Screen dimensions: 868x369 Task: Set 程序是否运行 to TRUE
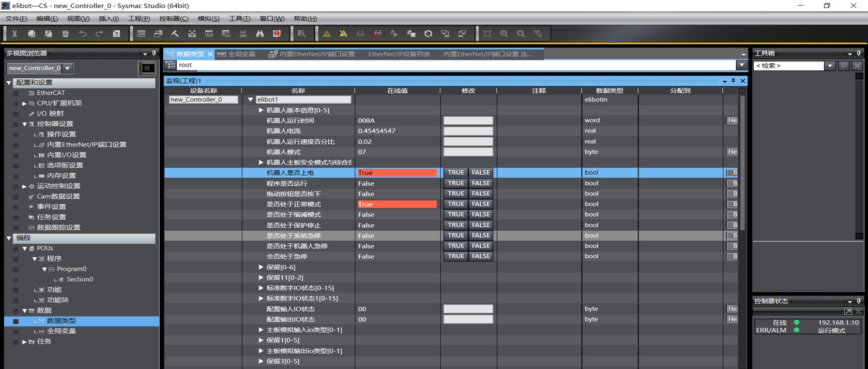click(x=456, y=183)
